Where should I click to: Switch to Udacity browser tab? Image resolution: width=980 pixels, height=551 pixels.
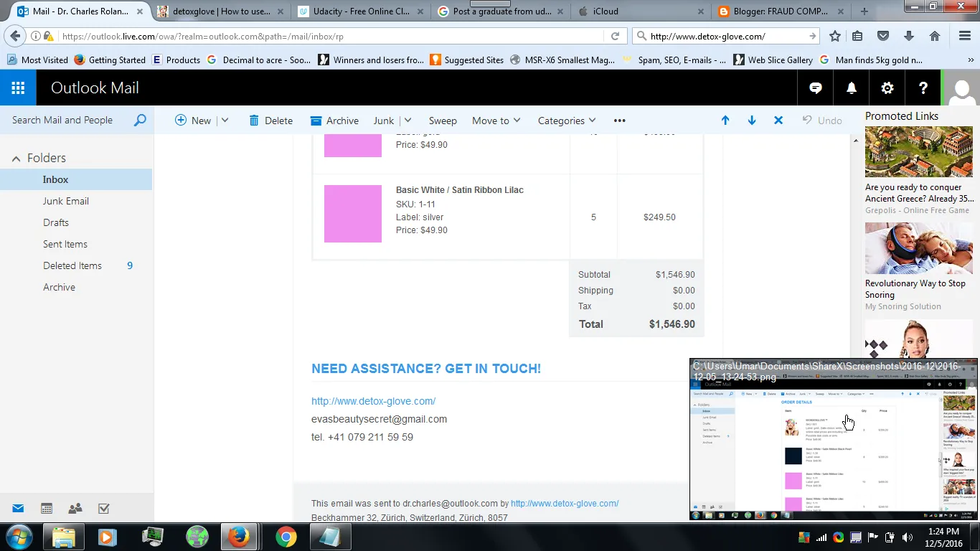point(362,11)
